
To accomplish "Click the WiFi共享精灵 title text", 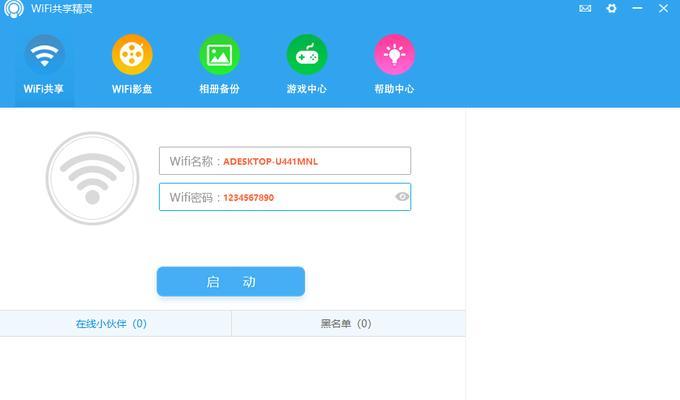I will pyautogui.click(x=62, y=9).
